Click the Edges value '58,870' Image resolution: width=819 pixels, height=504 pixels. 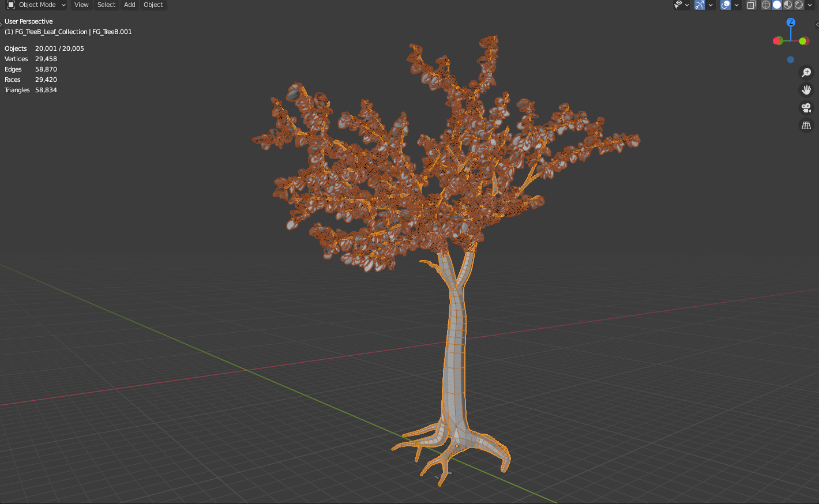click(46, 69)
